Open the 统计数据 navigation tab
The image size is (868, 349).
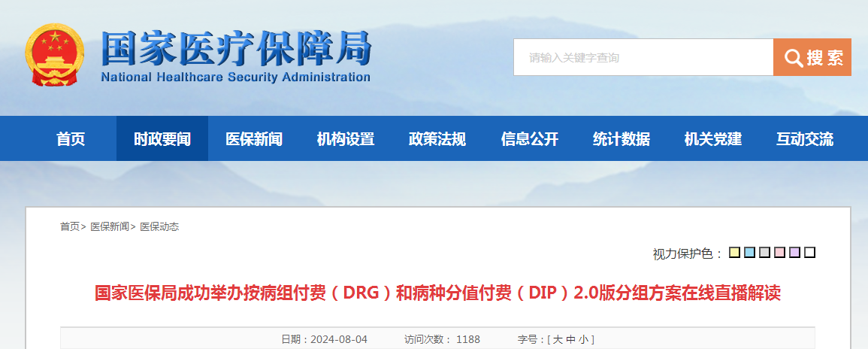pos(621,139)
